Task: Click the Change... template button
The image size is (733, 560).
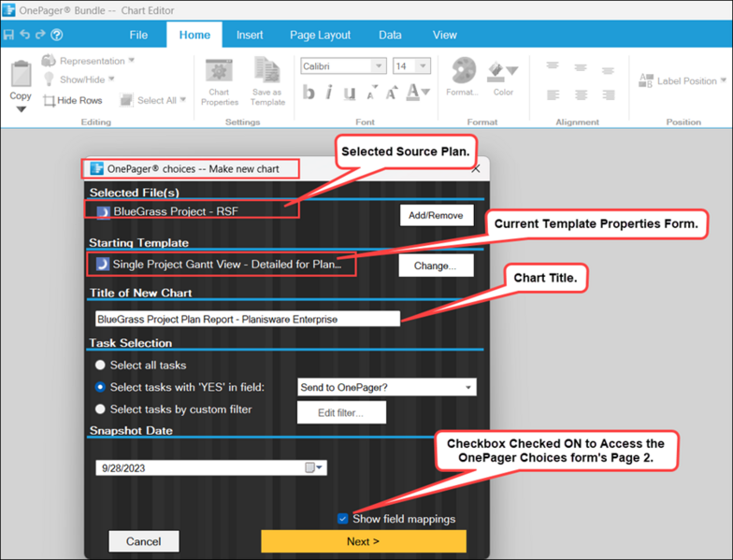Action: point(436,266)
